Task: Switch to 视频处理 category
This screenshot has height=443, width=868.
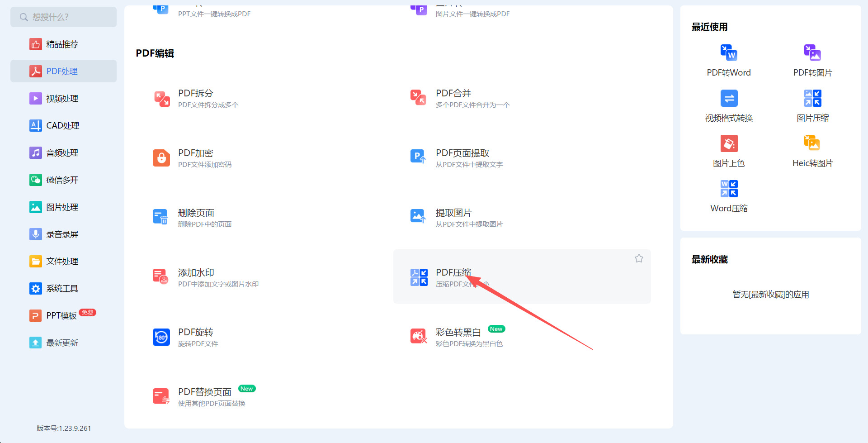Action: 63,99
